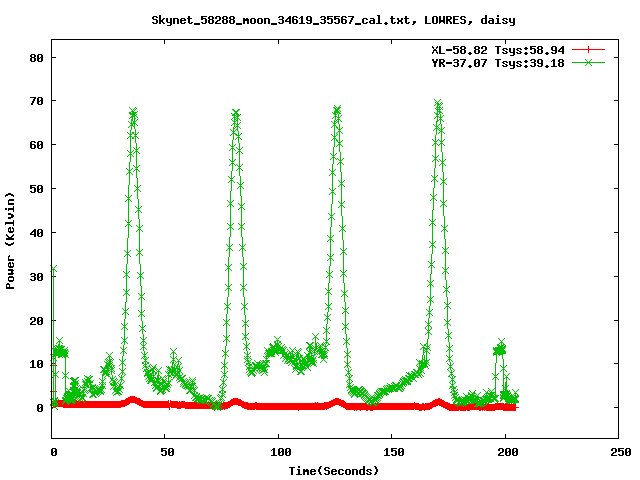Click y-axis tick label '10'

[36, 364]
